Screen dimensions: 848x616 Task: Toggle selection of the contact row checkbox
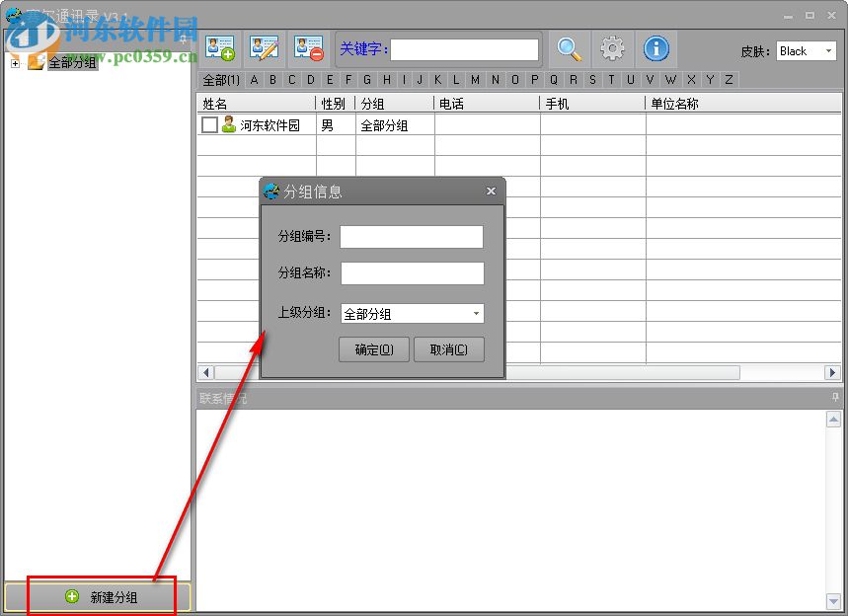point(210,125)
